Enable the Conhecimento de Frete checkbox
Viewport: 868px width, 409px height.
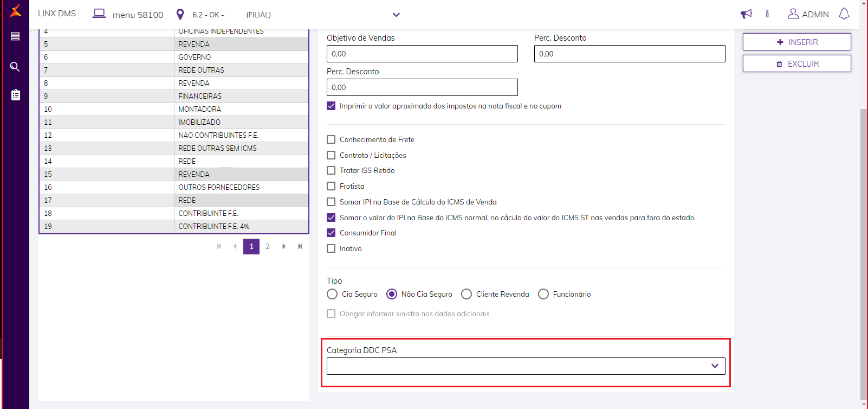(x=331, y=139)
